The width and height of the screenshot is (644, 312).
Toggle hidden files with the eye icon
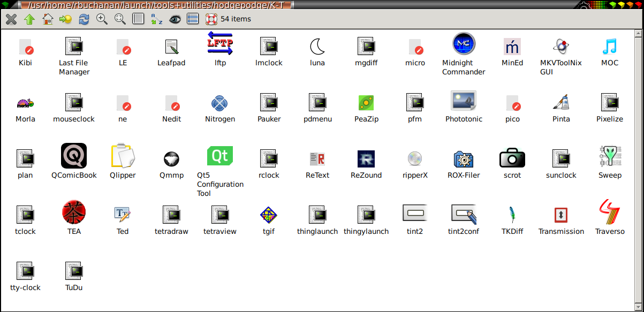click(x=175, y=19)
